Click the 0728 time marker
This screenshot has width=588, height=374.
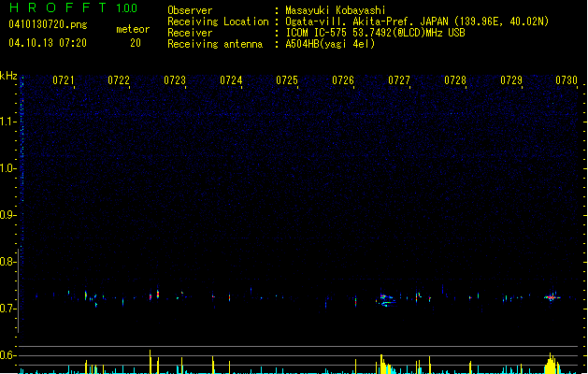[455, 80]
